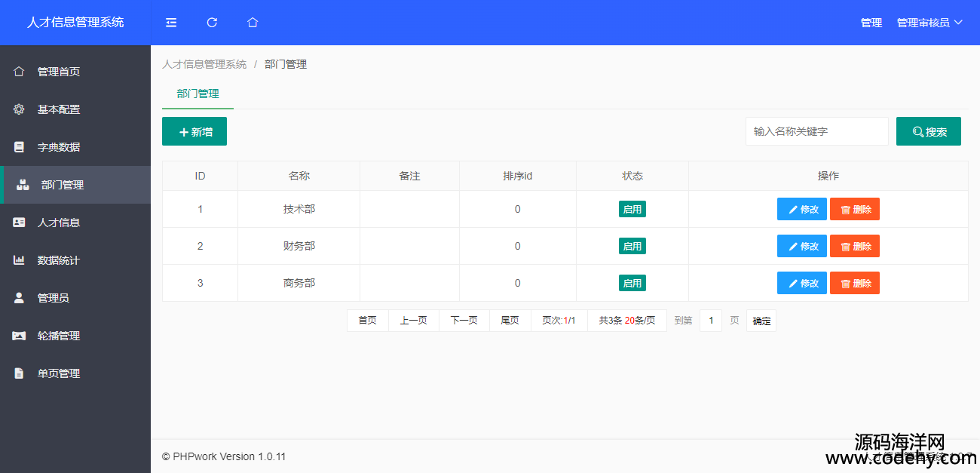This screenshot has height=473, width=980.
Task: Collapse the sidebar using the menu fold icon
Action: [x=171, y=23]
